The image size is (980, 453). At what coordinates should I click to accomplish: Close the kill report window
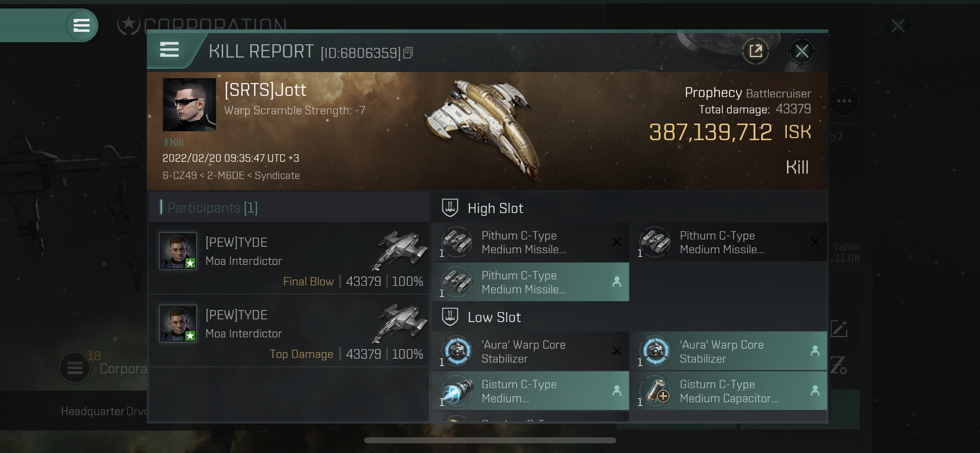801,51
